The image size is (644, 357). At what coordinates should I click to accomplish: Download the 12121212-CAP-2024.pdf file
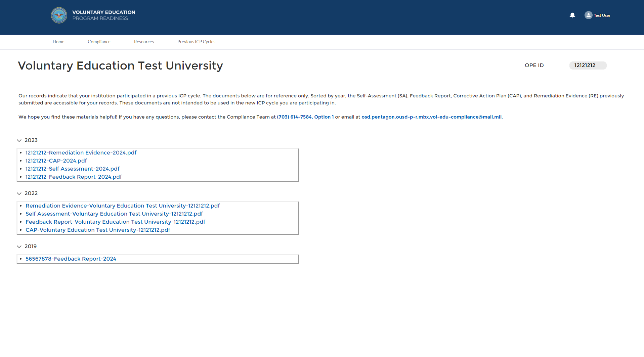coord(56,161)
